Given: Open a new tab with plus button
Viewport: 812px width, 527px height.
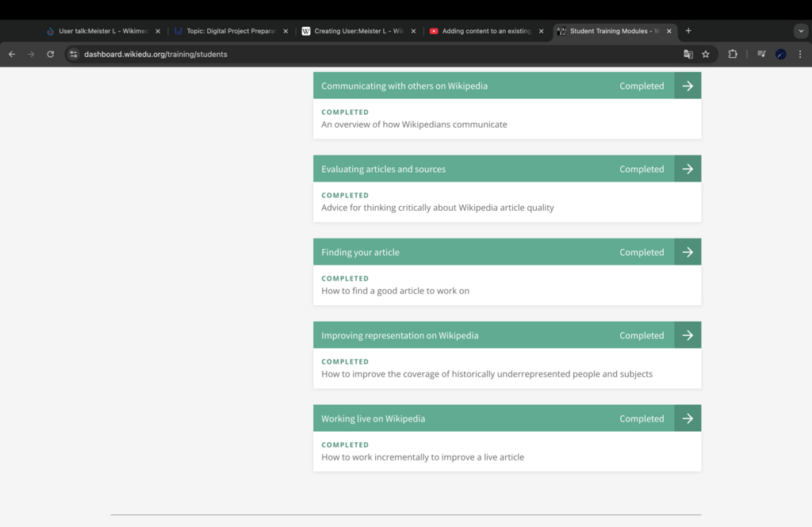Looking at the screenshot, I should pos(688,31).
